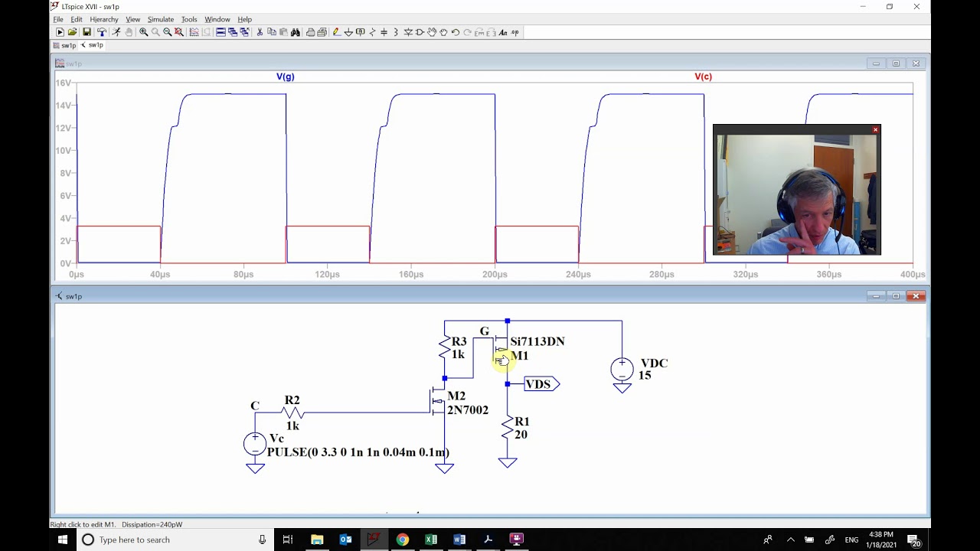This screenshot has width=980, height=551.
Task: Click the 2N7002 transistor model label
Action: click(468, 410)
